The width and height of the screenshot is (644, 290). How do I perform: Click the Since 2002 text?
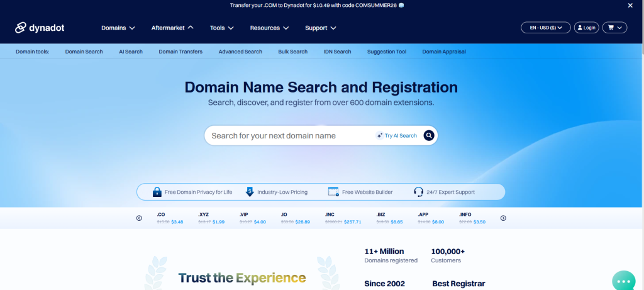coord(384,284)
